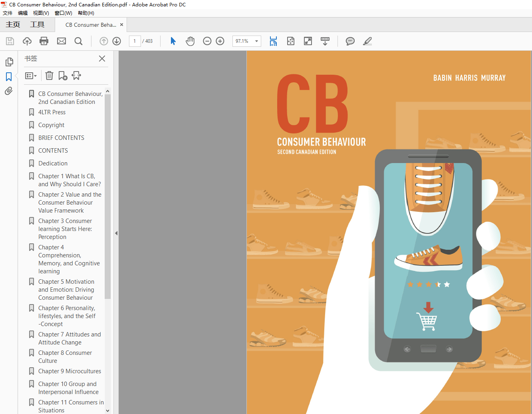
Task: Close the bookmarks panel X
Action: point(102,59)
